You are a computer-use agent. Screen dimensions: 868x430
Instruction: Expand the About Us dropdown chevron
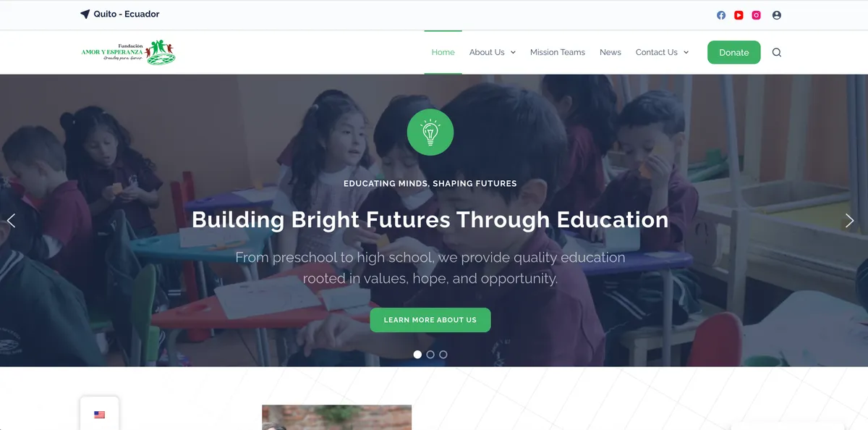(x=513, y=52)
